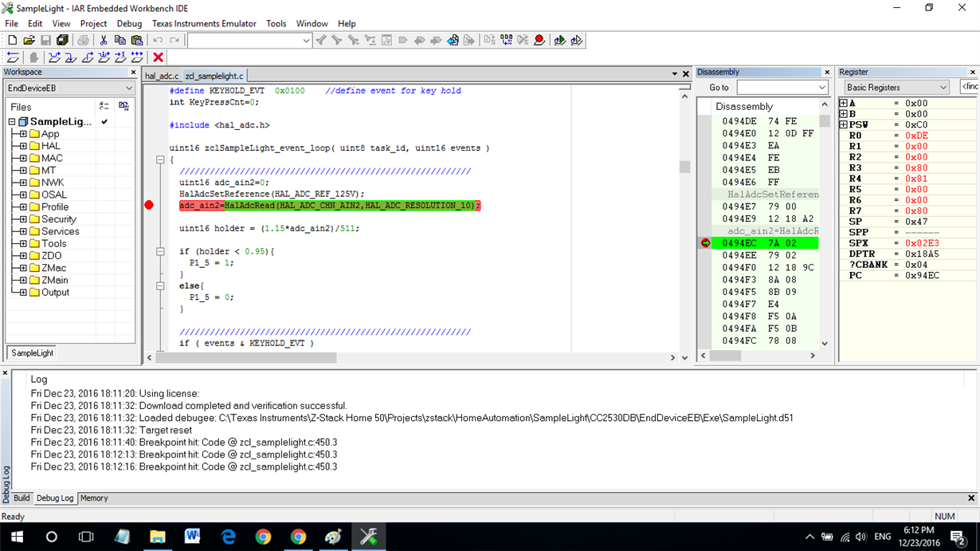This screenshot has height=551, width=980.
Task: Click the Print toolbar icon
Action: (x=83, y=40)
